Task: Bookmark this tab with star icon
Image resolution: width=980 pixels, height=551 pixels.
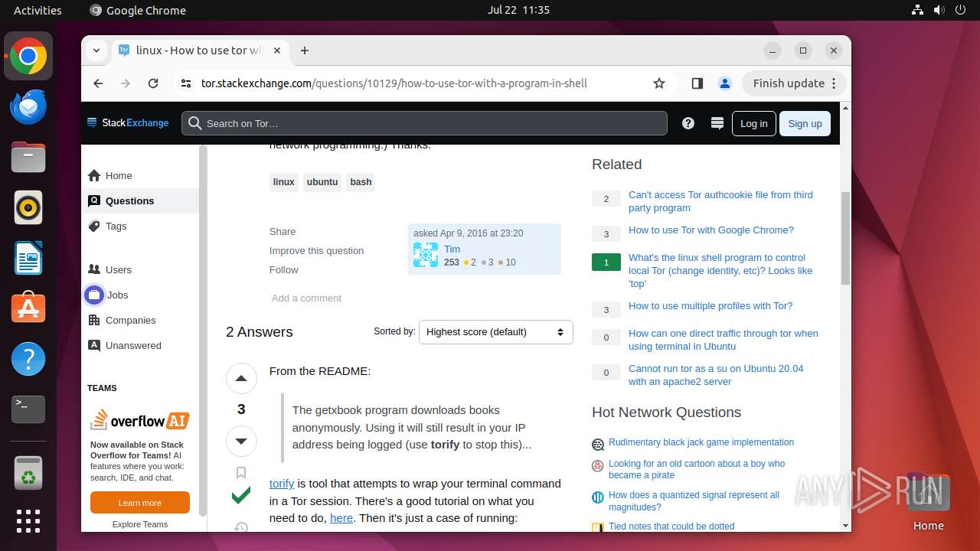Action: tap(659, 83)
